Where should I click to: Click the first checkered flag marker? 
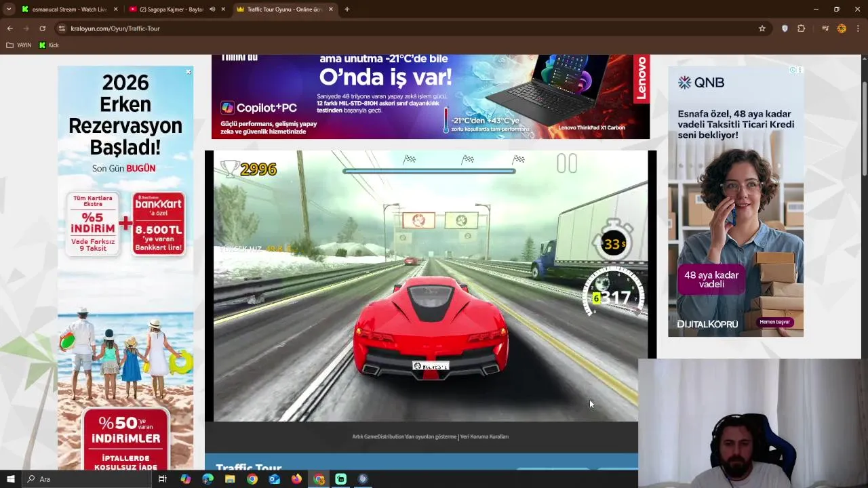pos(410,160)
